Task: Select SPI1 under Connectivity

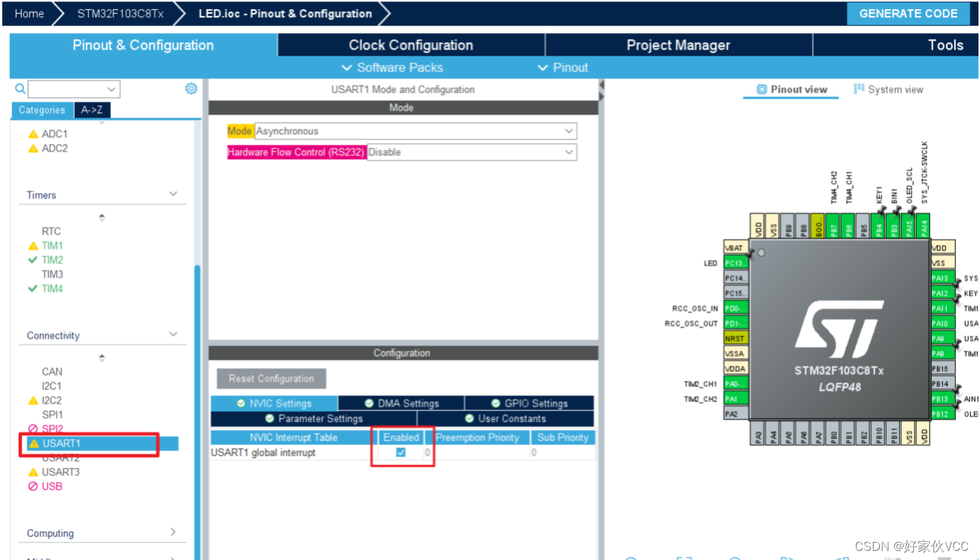Action: pos(52,415)
